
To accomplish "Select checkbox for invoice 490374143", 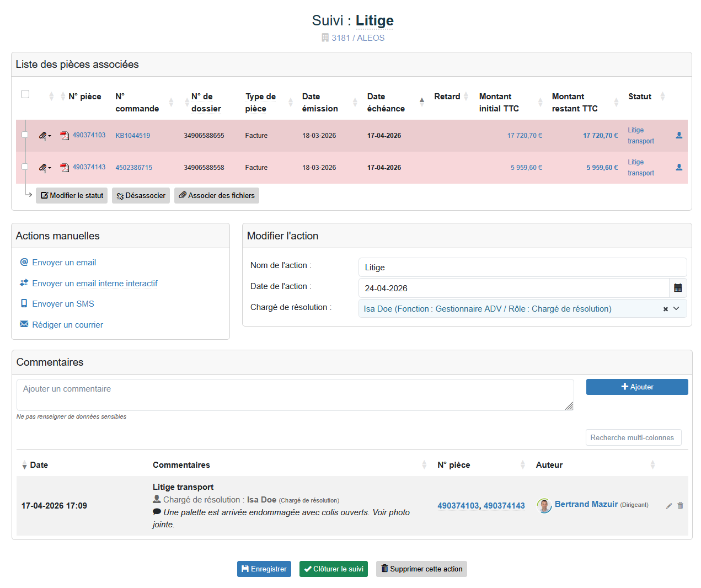I will [x=25, y=167].
